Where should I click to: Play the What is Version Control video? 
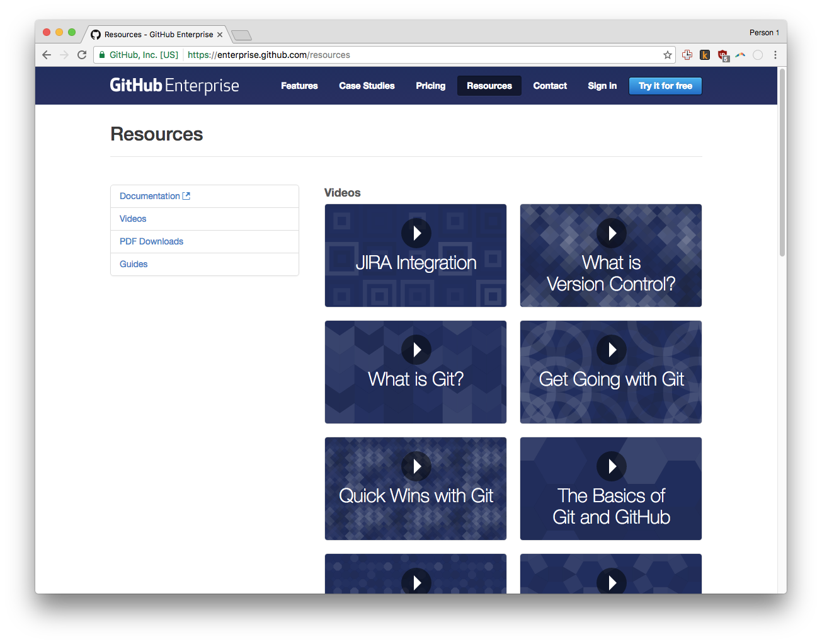pyautogui.click(x=612, y=233)
